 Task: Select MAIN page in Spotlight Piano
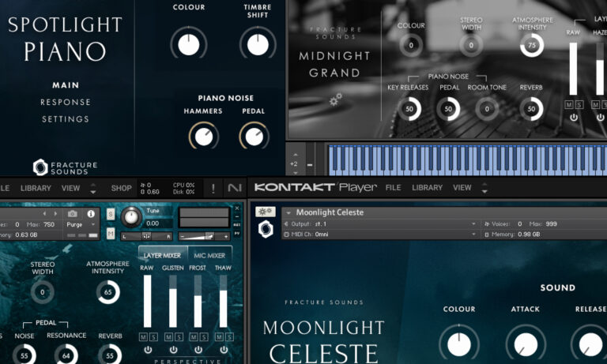coord(66,85)
